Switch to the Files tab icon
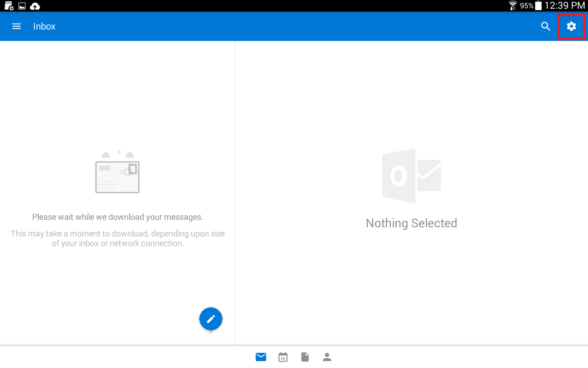Screen dimensions: 588x368 pyautogui.click(x=305, y=357)
